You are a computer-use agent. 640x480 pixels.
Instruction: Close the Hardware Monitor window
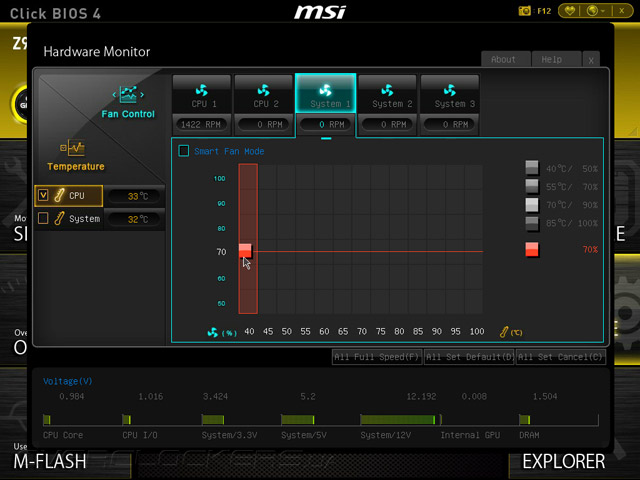[591, 60]
